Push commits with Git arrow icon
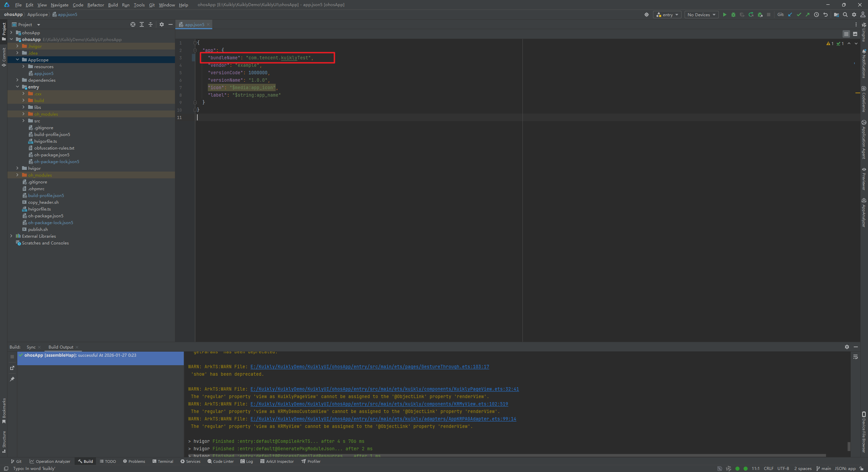This screenshot has height=472, width=868. (808, 15)
